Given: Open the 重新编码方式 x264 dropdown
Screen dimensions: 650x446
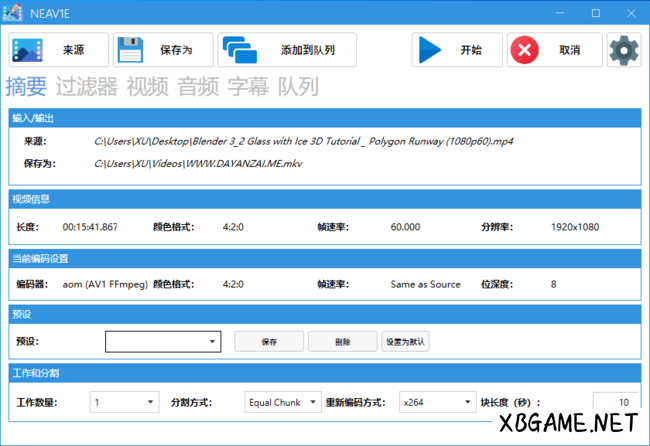Looking at the screenshot, I should 436,402.
